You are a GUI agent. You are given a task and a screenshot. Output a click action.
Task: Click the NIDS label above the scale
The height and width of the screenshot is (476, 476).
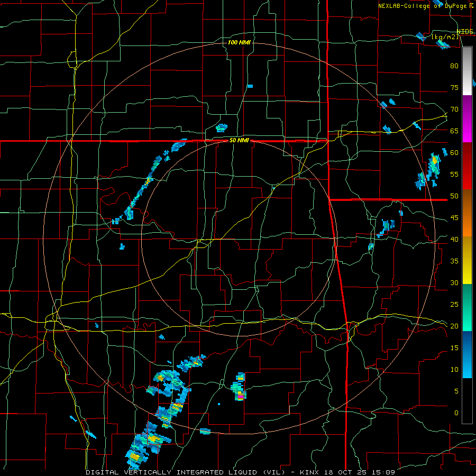pyautogui.click(x=465, y=32)
